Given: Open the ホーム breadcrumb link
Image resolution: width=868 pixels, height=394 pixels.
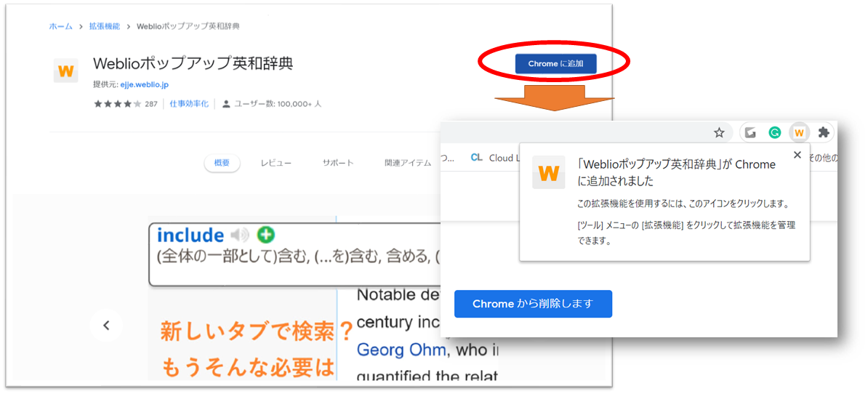Looking at the screenshot, I should tap(60, 26).
